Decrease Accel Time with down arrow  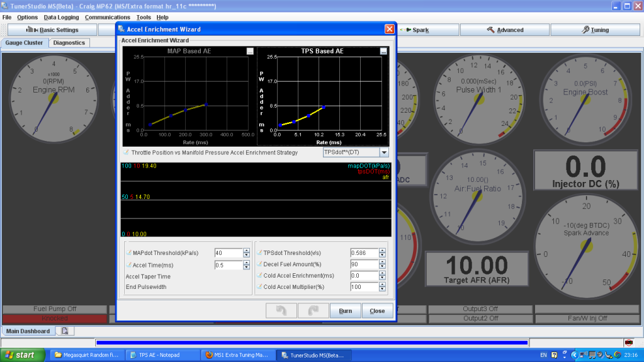coord(246,268)
